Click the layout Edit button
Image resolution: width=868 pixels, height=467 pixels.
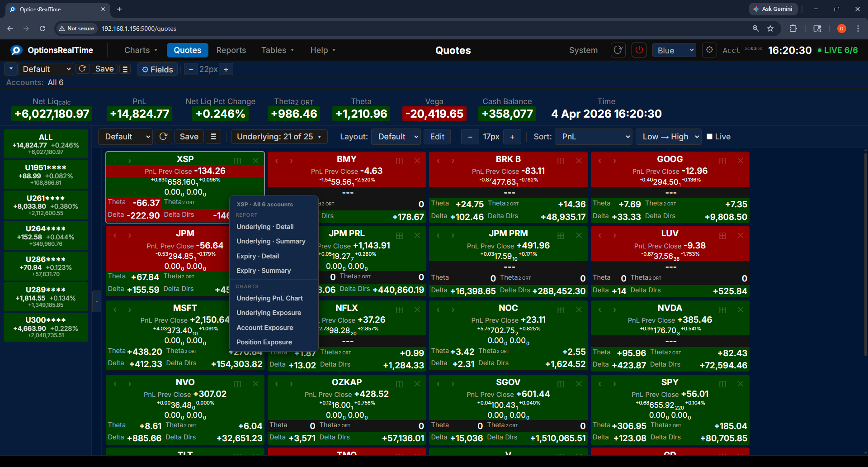[437, 137]
